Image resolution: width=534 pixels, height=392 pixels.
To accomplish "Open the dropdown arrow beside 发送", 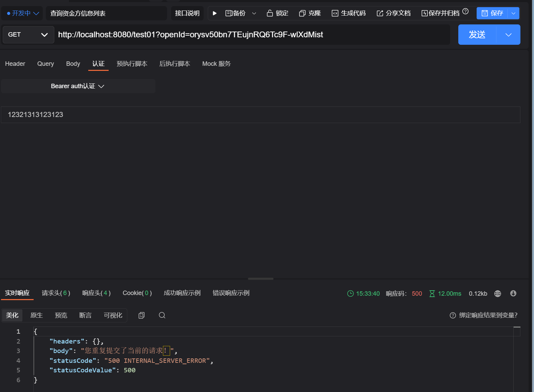I will (x=508, y=35).
